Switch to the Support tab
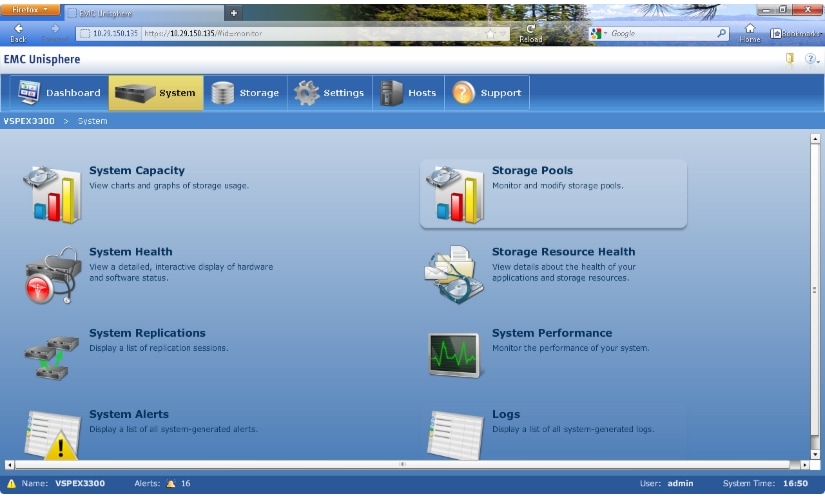 coord(487,93)
